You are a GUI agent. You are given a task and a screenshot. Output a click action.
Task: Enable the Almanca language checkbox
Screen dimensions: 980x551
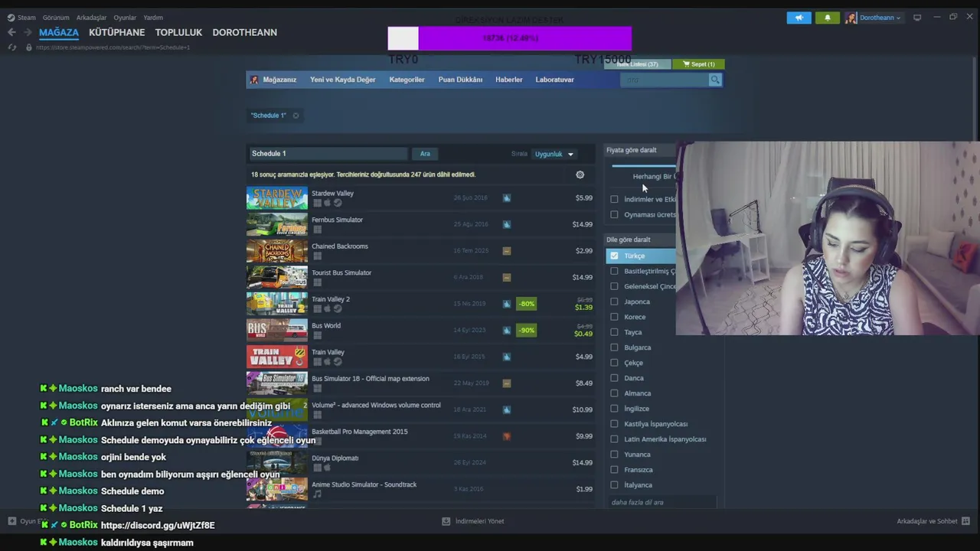tap(614, 393)
